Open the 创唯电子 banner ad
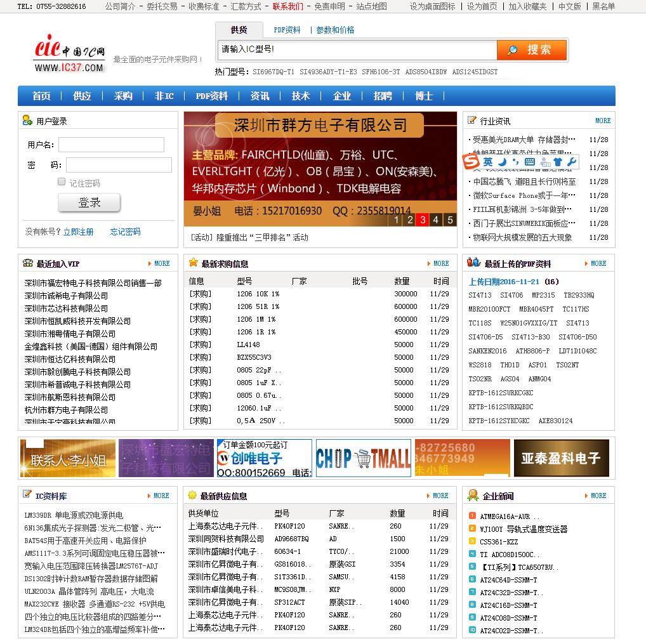 pyautogui.click(x=265, y=457)
